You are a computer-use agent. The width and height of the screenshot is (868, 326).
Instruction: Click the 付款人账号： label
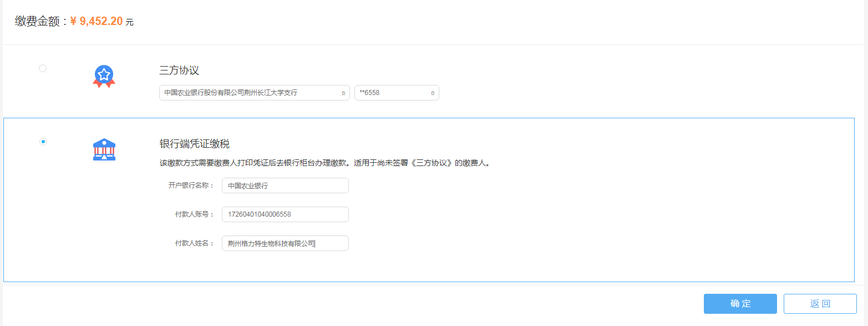[195, 214]
